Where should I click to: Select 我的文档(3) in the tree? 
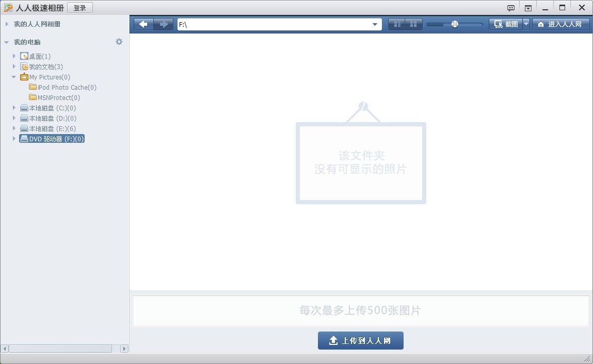point(46,67)
